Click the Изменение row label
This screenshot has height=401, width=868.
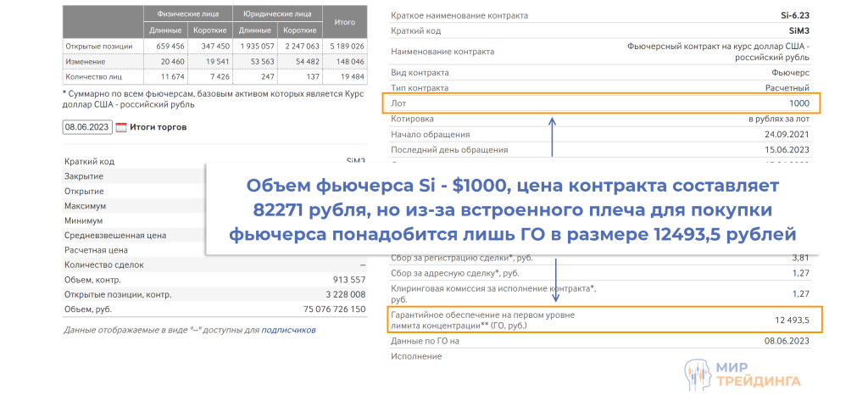85,62
